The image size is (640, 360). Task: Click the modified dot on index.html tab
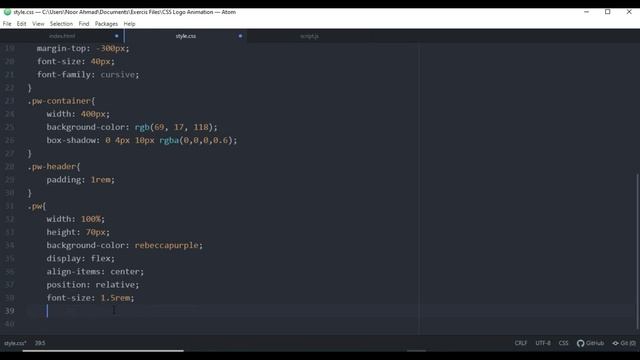[x=117, y=36]
